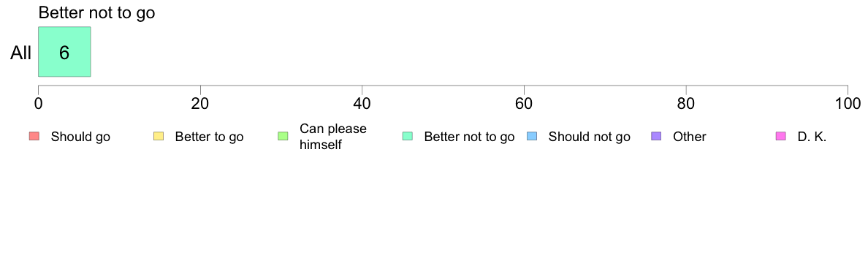Click the purple Other legend swatch
The height and width of the screenshot is (269, 868).
tap(657, 136)
